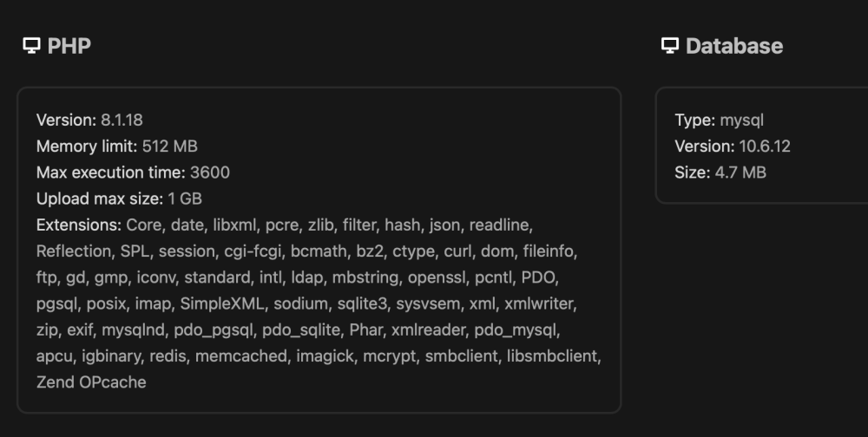Select the PHP section heading
The width and height of the screenshot is (868, 437).
point(69,46)
